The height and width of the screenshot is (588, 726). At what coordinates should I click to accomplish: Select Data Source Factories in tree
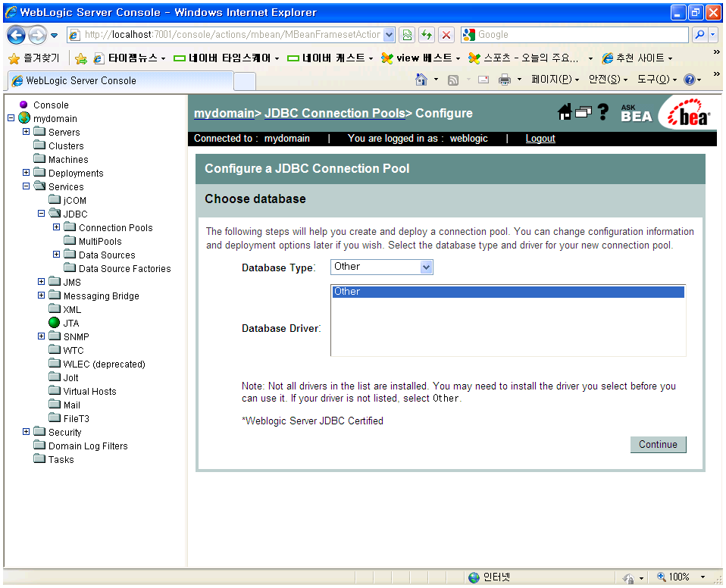tap(124, 268)
